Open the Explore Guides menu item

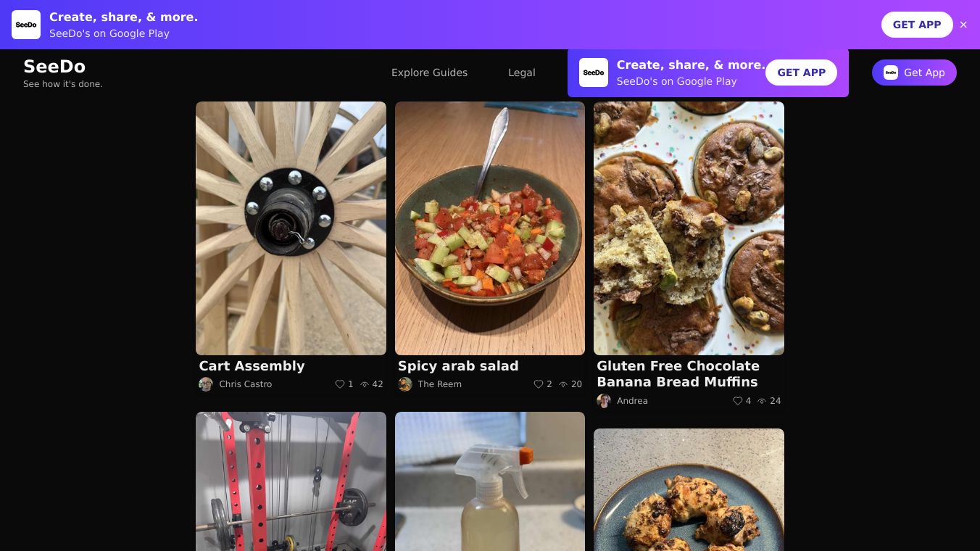[x=429, y=72]
